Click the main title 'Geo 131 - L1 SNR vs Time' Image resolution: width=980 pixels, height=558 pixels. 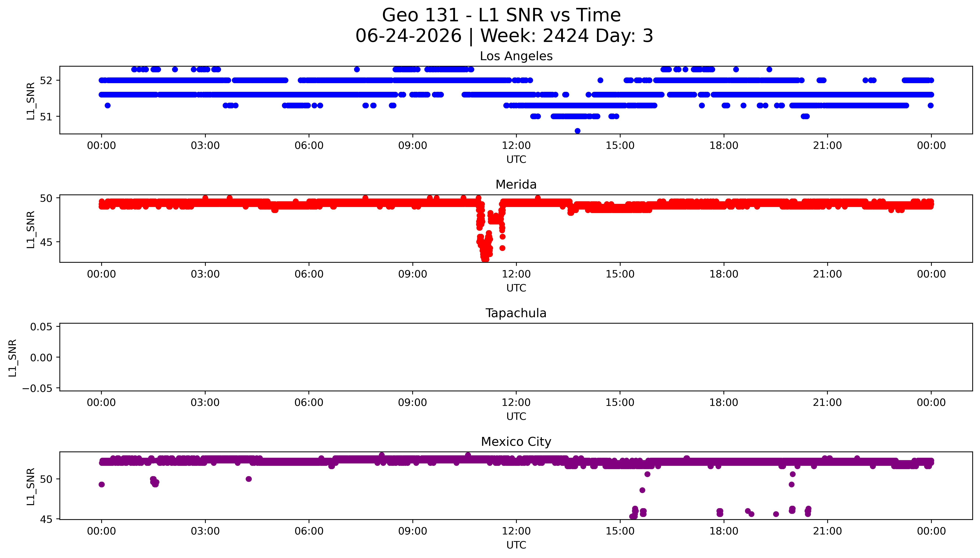[x=501, y=15]
